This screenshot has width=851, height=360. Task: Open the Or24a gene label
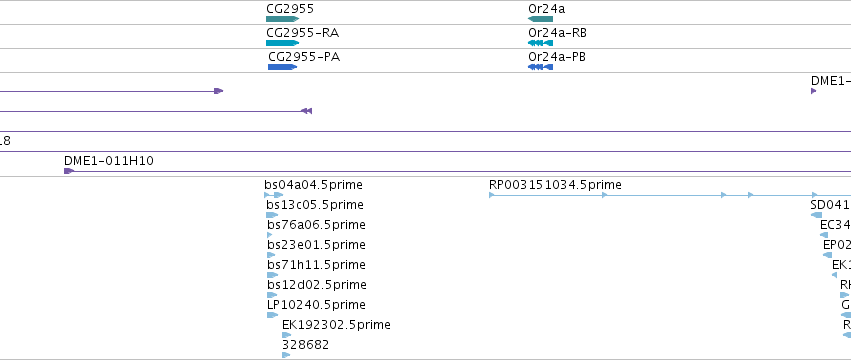tap(547, 9)
